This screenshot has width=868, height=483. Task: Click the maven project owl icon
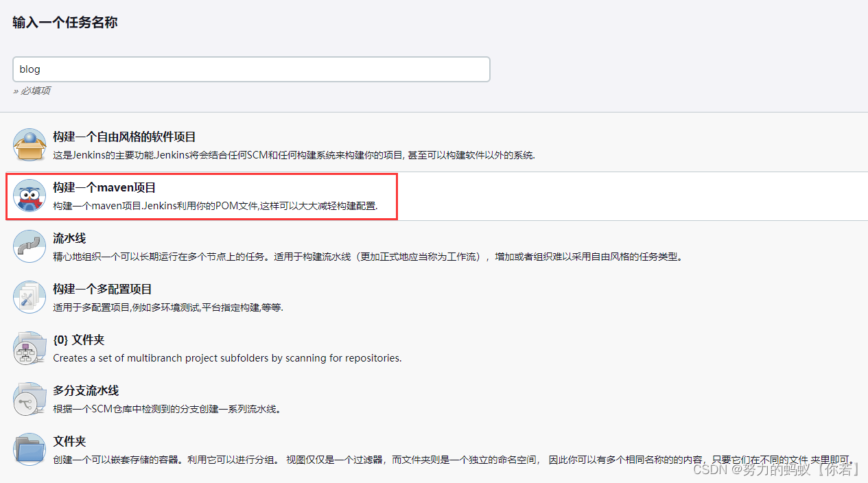30,196
